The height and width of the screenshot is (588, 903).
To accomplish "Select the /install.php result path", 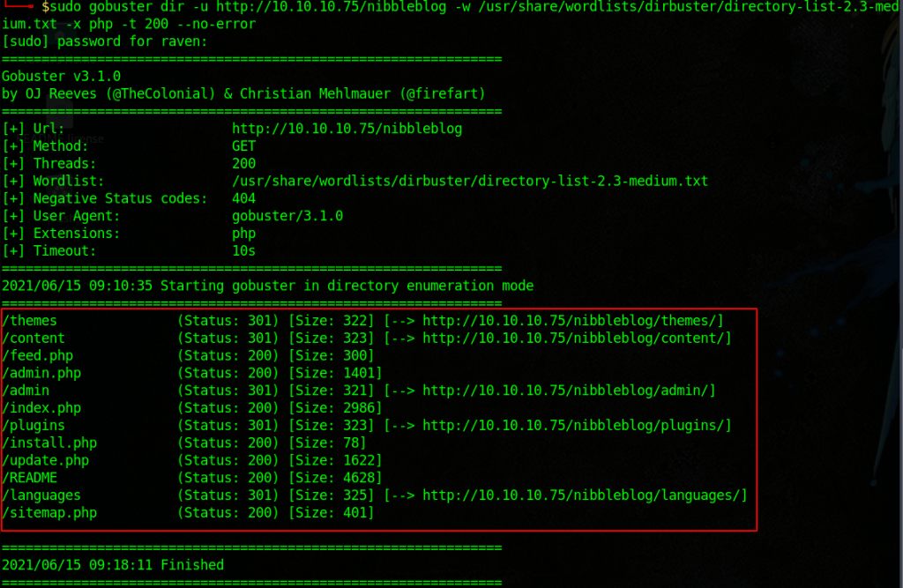I will pos(49,443).
